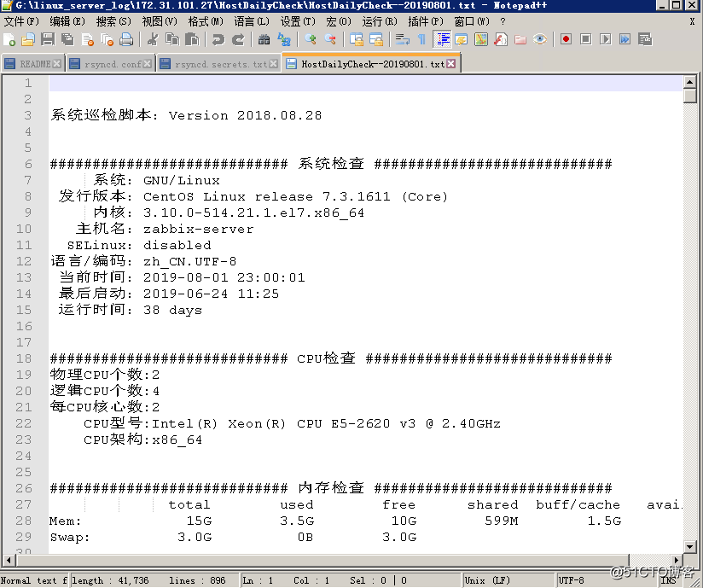Stop macro recording
The image size is (703, 588).
coord(585,39)
